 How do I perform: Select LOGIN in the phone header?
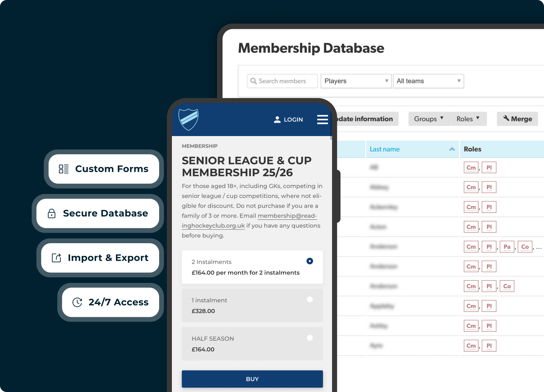point(293,120)
